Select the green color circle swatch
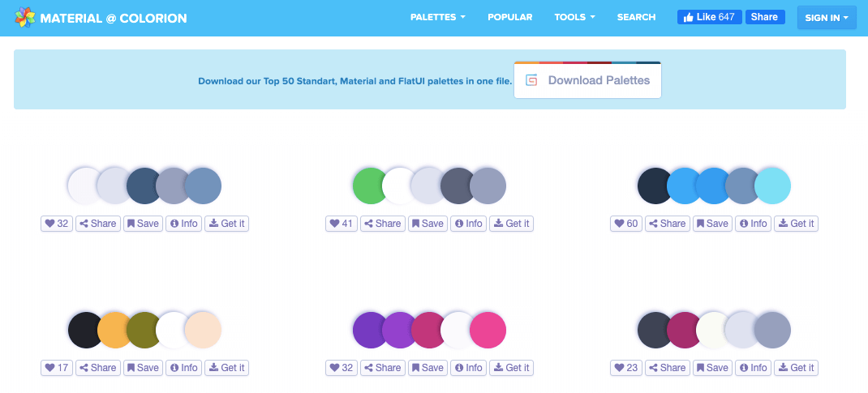 coord(369,186)
